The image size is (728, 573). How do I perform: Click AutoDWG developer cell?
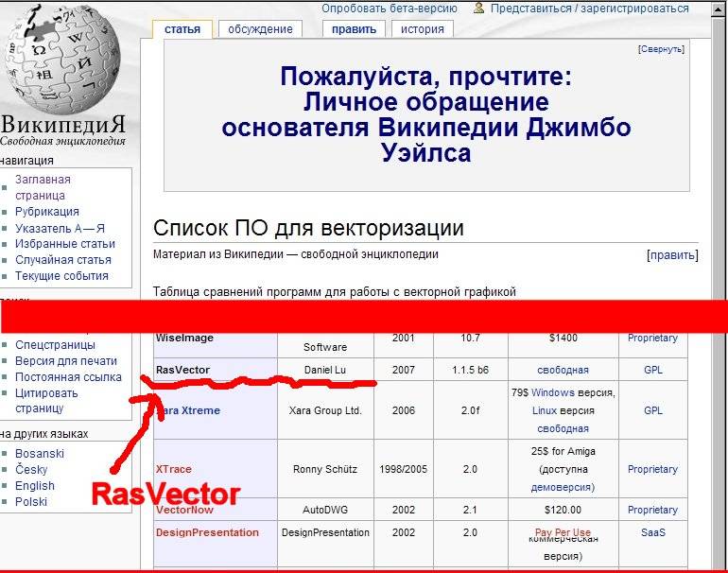coord(325,510)
